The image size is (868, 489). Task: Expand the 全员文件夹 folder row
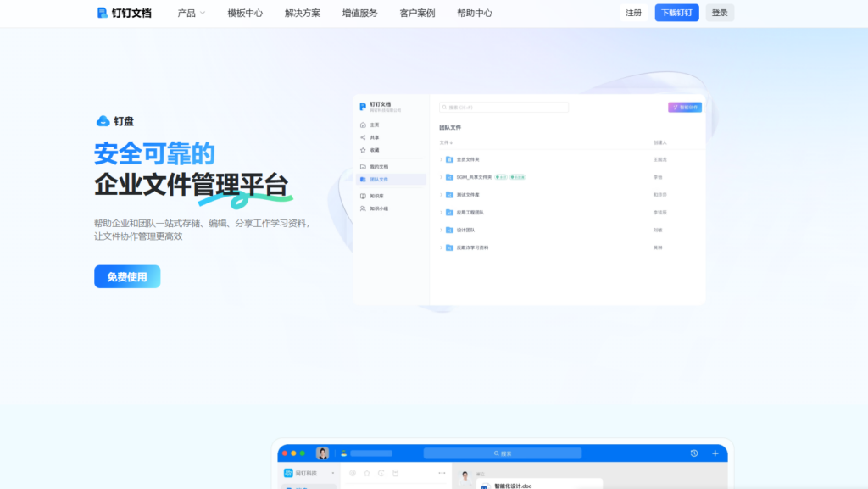tap(441, 159)
